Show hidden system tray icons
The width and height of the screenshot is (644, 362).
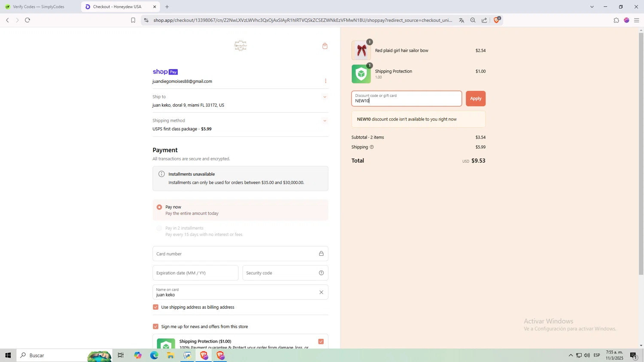pyautogui.click(x=571, y=355)
